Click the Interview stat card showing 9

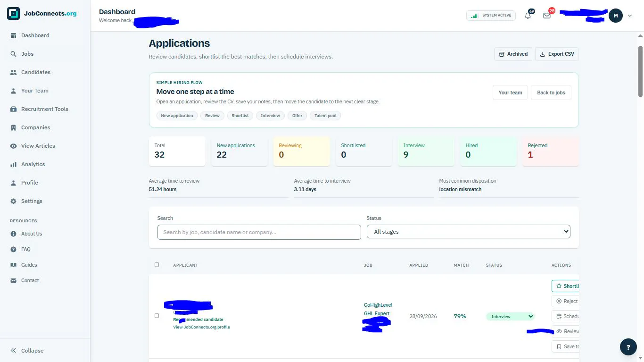tap(426, 151)
